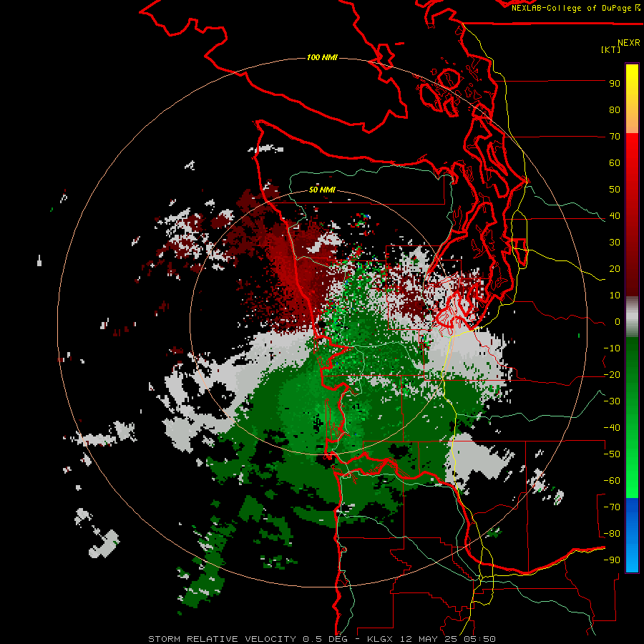
Task: Click the 80 value on the velocity legend
Action: pyautogui.click(x=615, y=110)
